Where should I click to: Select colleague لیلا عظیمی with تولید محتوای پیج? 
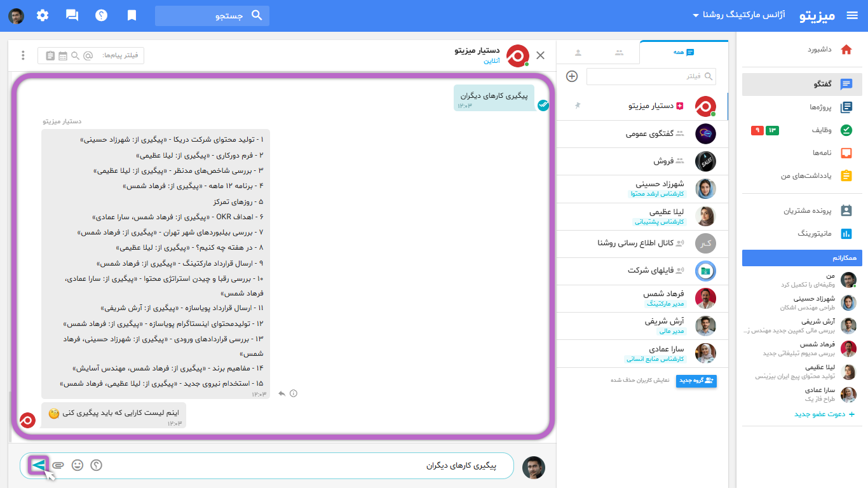coord(802,371)
